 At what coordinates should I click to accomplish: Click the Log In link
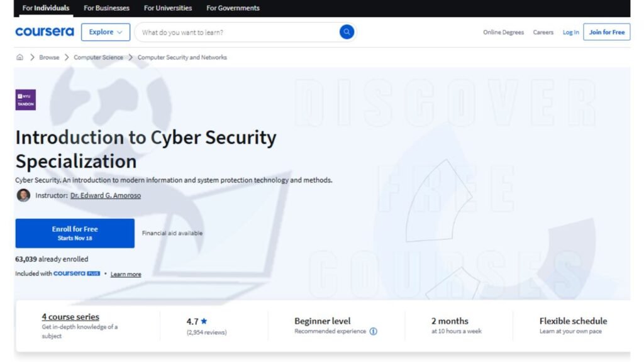click(x=570, y=32)
